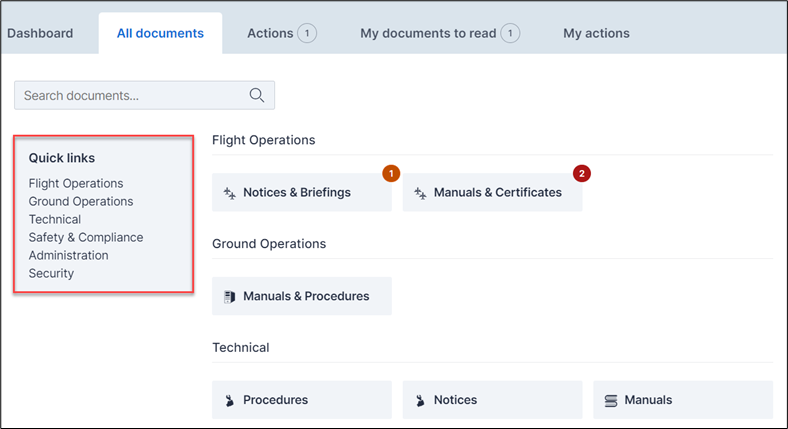The height and width of the screenshot is (429, 788).
Task: Open the Ground Operations quick link
Action: coord(81,202)
